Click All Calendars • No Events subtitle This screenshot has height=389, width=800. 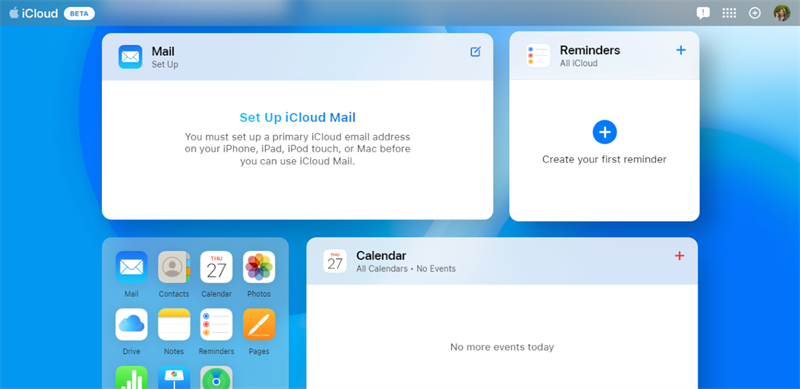coord(406,269)
